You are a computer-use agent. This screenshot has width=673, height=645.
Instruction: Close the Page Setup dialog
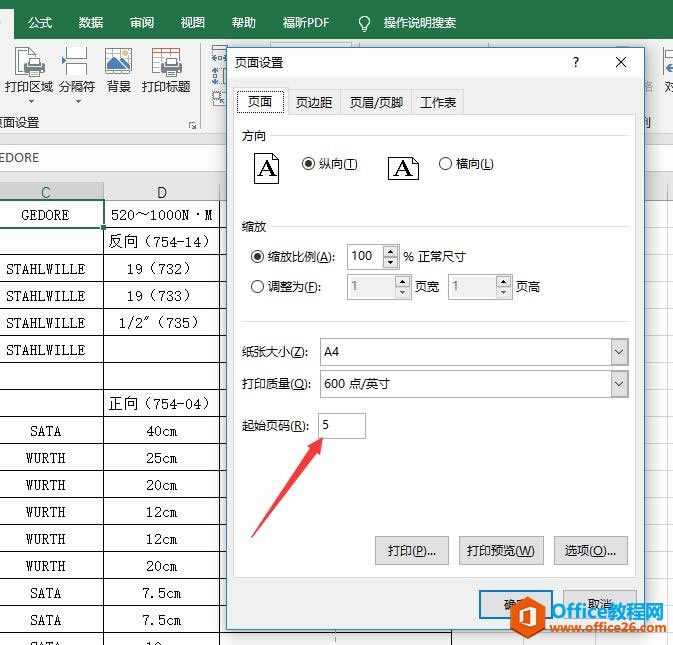pyautogui.click(x=621, y=63)
